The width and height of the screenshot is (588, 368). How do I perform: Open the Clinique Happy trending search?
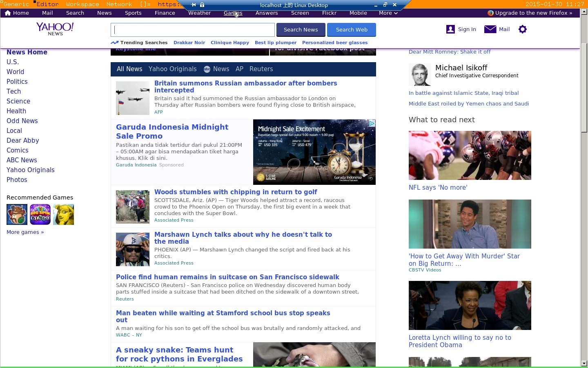[230, 43]
